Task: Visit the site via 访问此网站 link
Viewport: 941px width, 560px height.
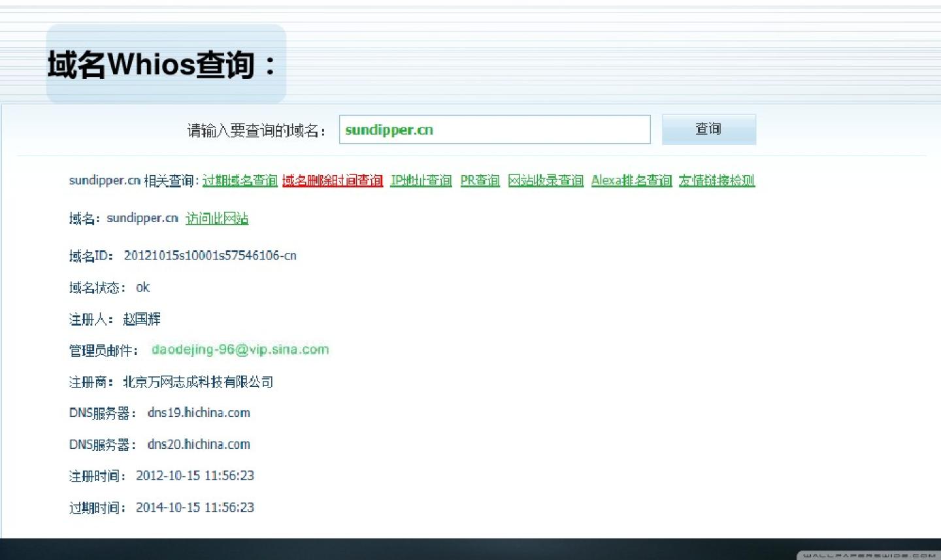Action: [217, 218]
